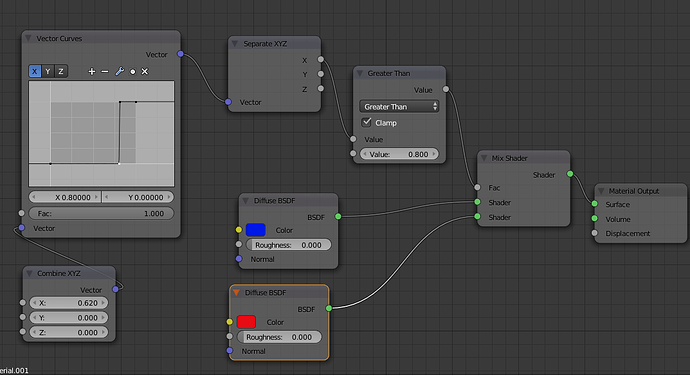
Task: Increase Combine XYZ X value with right arrow
Action: pos(103,303)
